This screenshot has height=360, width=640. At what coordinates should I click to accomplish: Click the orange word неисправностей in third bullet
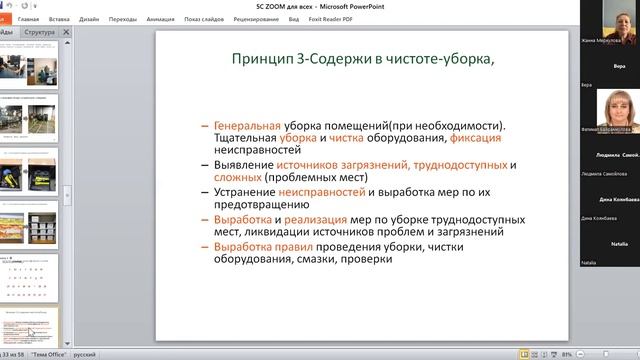[x=322, y=192]
